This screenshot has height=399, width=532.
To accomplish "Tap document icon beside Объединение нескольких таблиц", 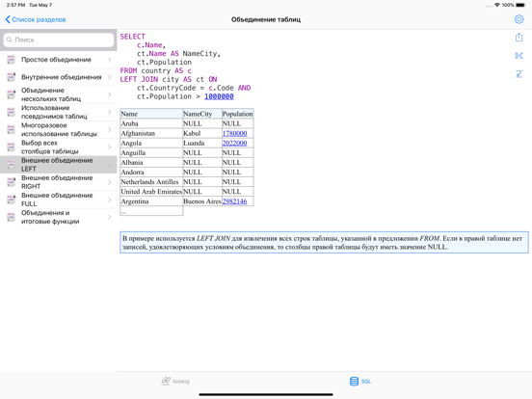I will pyautogui.click(x=12, y=94).
